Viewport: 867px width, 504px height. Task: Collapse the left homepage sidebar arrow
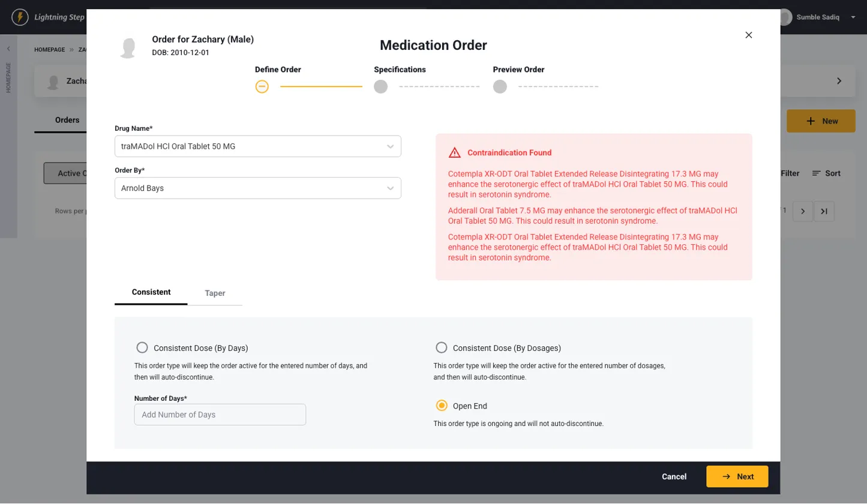point(8,49)
